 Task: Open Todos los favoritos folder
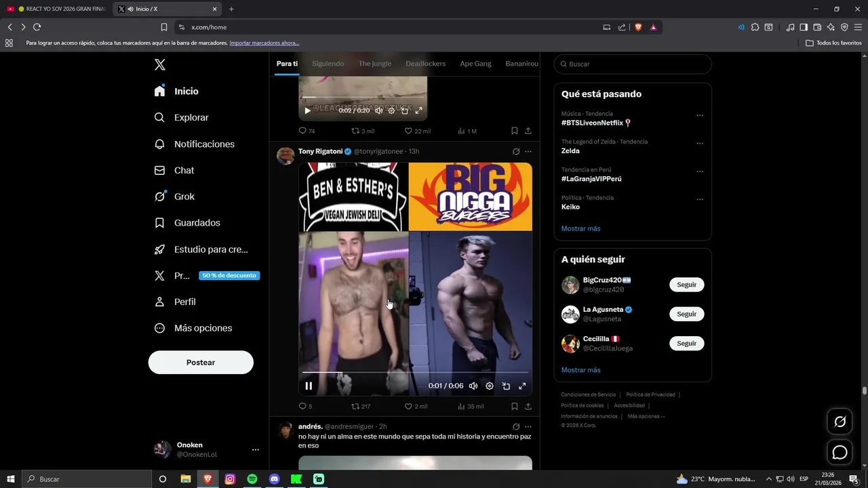(x=833, y=43)
